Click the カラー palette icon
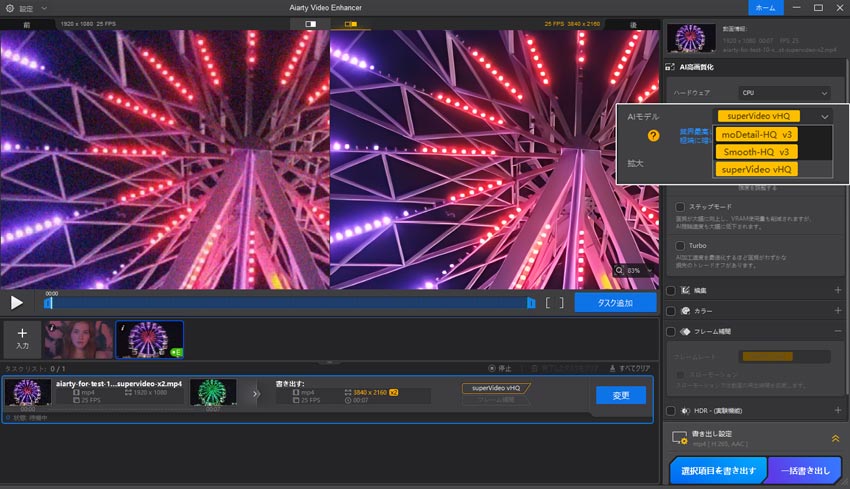Screen dimensions: 850x489 (685, 311)
